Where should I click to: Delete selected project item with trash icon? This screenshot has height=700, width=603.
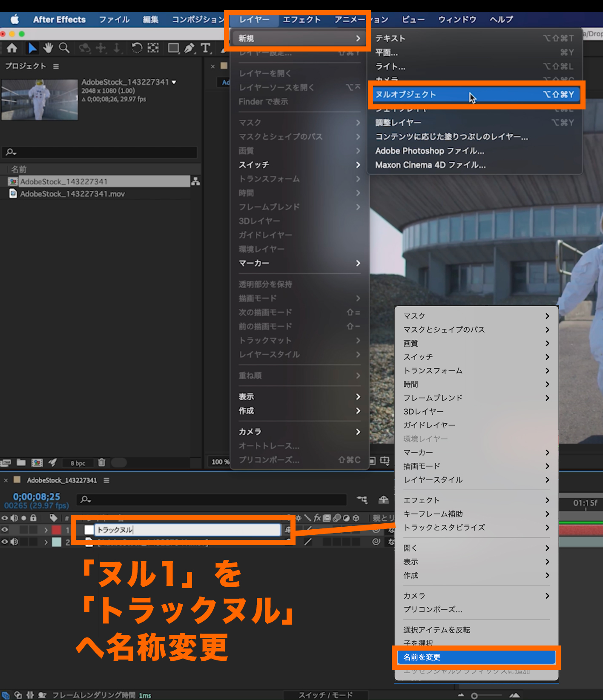pos(101,462)
